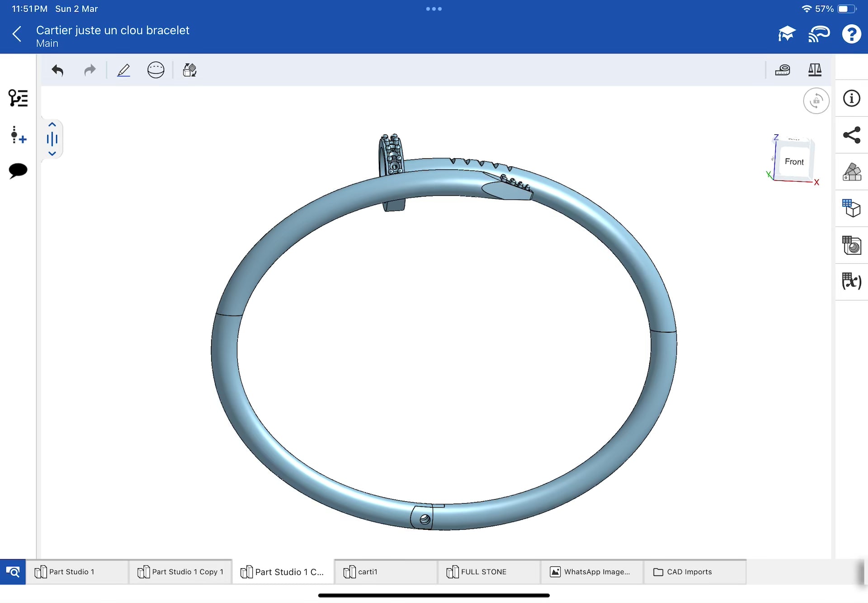
Task: Open the help question mark
Action: point(851,34)
